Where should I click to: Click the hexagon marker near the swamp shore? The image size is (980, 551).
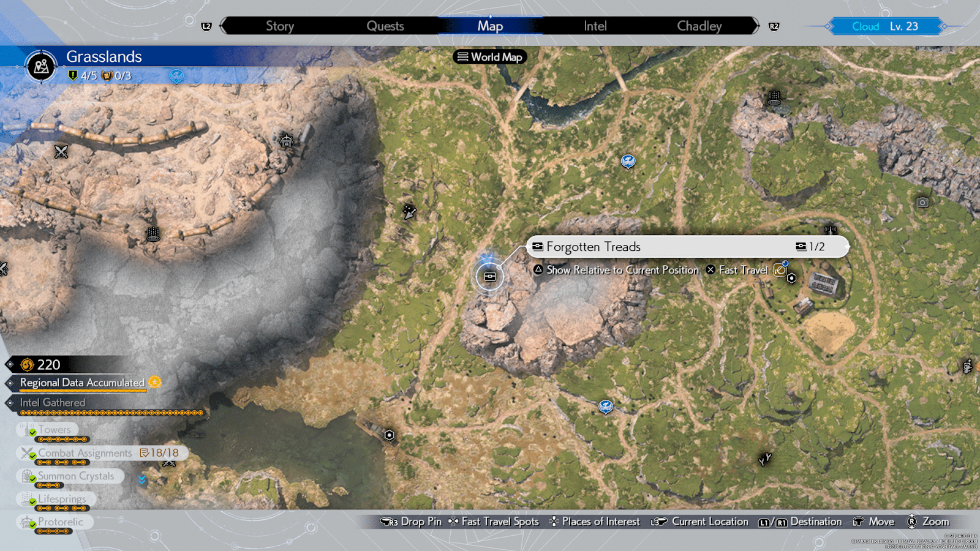[389, 435]
